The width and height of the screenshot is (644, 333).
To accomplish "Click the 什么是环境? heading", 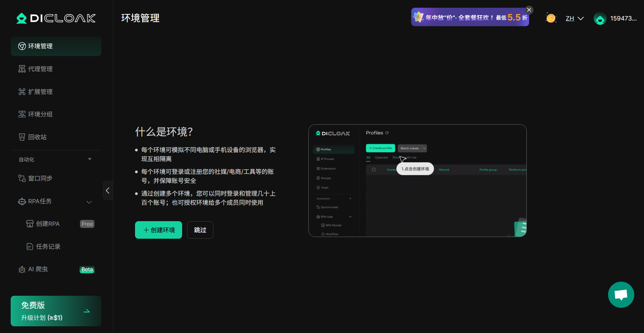I will 164,132.
